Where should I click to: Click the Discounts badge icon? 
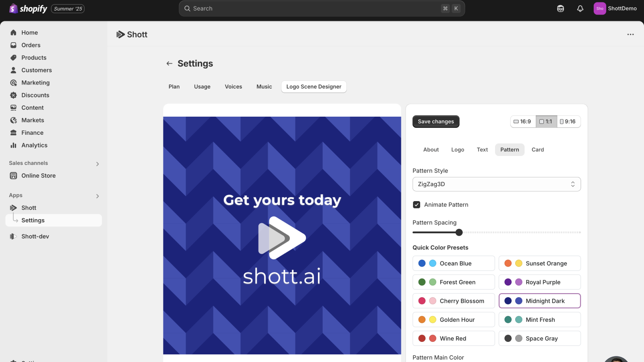coord(13,95)
